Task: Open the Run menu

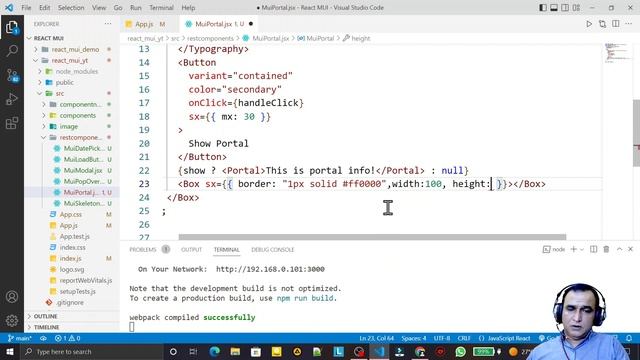Action: tap(136, 8)
